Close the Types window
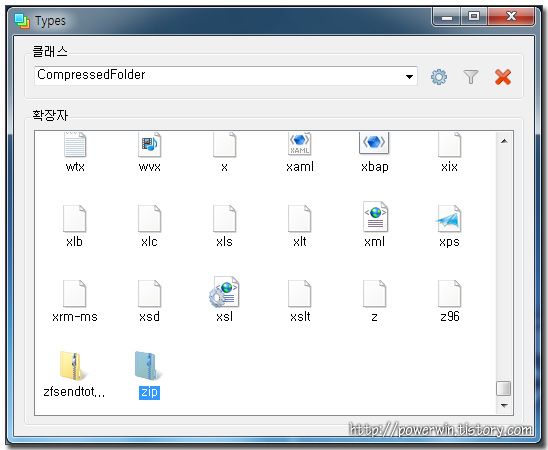The height and width of the screenshot is (450, 548). click(x=511, y=16)
